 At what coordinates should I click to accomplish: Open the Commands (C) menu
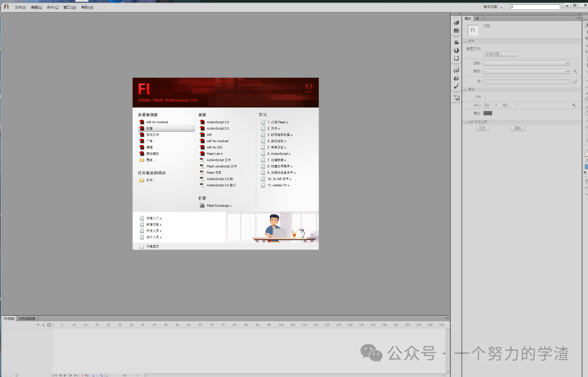tap(52, 8)
